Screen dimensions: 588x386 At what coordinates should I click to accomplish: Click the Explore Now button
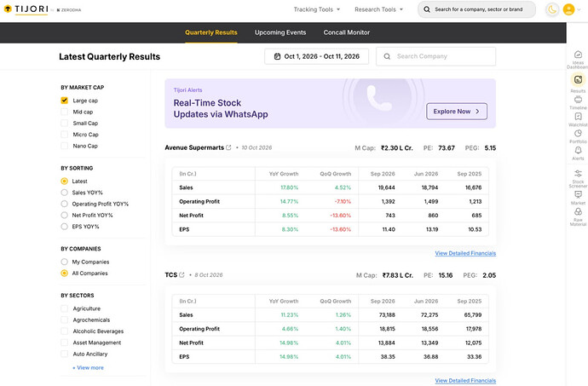pos(457,112)
